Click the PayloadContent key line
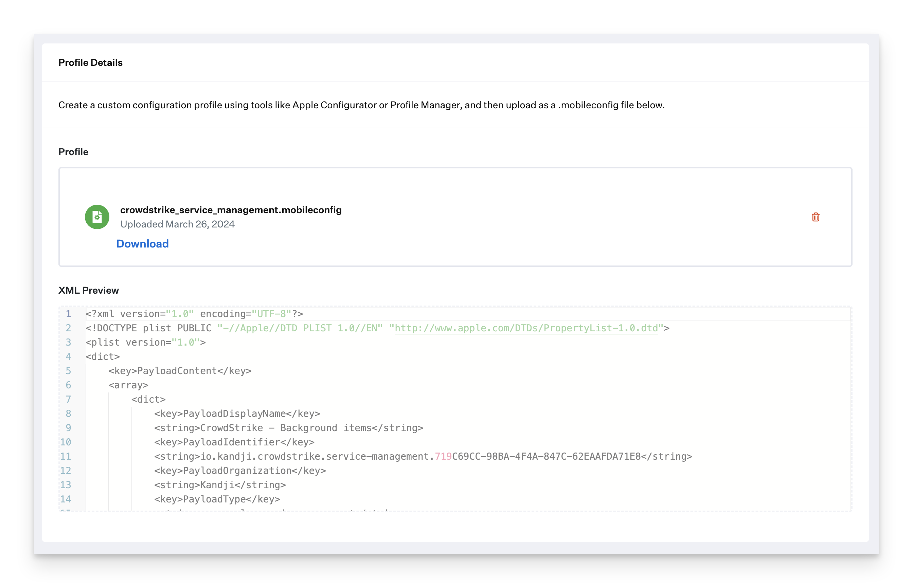 (x=180, y=371)
